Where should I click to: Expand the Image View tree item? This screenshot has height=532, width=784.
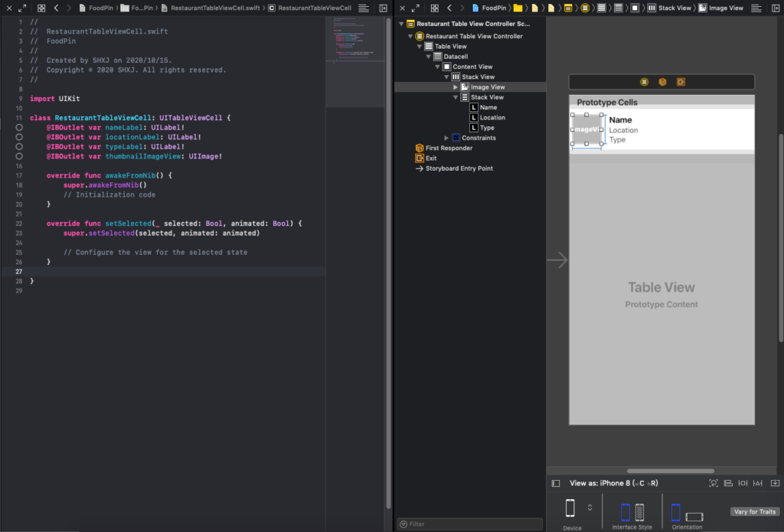(x=456, y=87)
